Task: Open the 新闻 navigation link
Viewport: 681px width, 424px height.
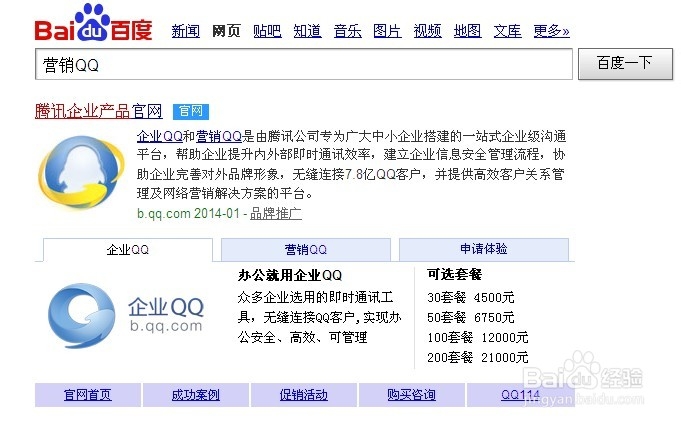Action: pyautogui.click(x=185, y=31)
